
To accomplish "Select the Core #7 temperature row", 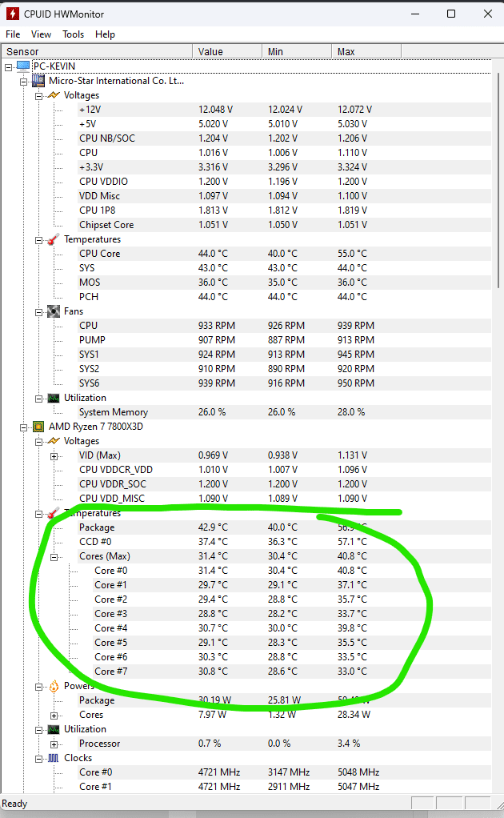I will click(x=292, y=672).
